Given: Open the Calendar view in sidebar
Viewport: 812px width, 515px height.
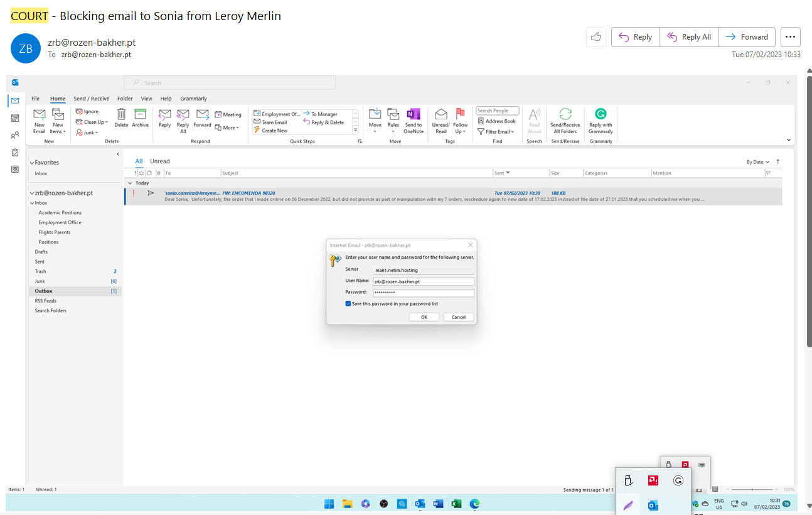Looking at the screenshot, I should click(x=15, y=118).
